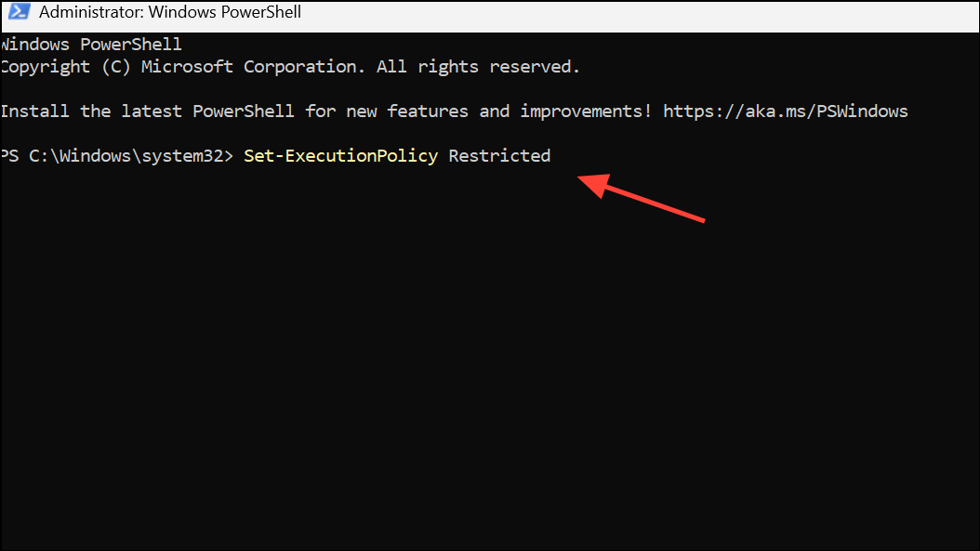Click the tail end of the red arrow
Image resolution: width=980 pixels, height=551 pixels.
pos(703,219)
